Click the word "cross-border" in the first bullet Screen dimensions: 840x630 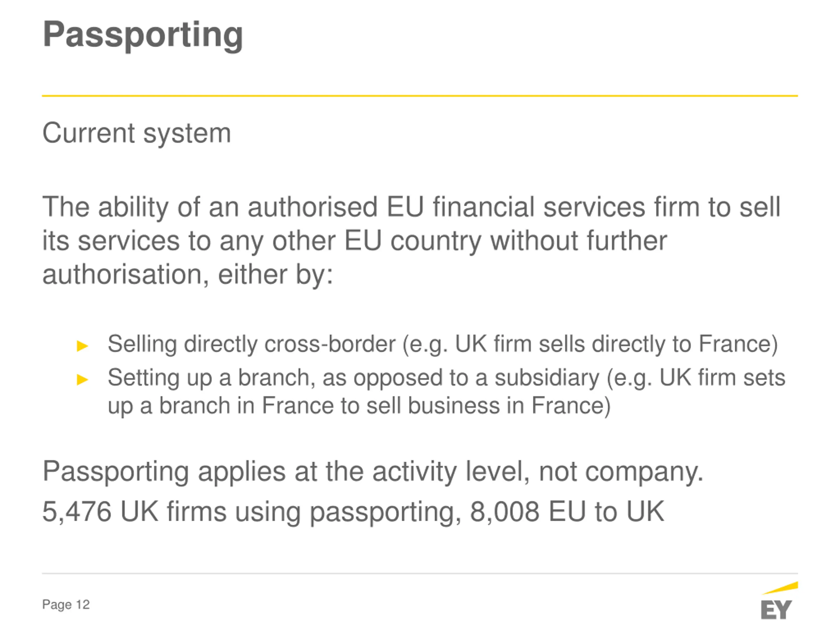[330, 344]
